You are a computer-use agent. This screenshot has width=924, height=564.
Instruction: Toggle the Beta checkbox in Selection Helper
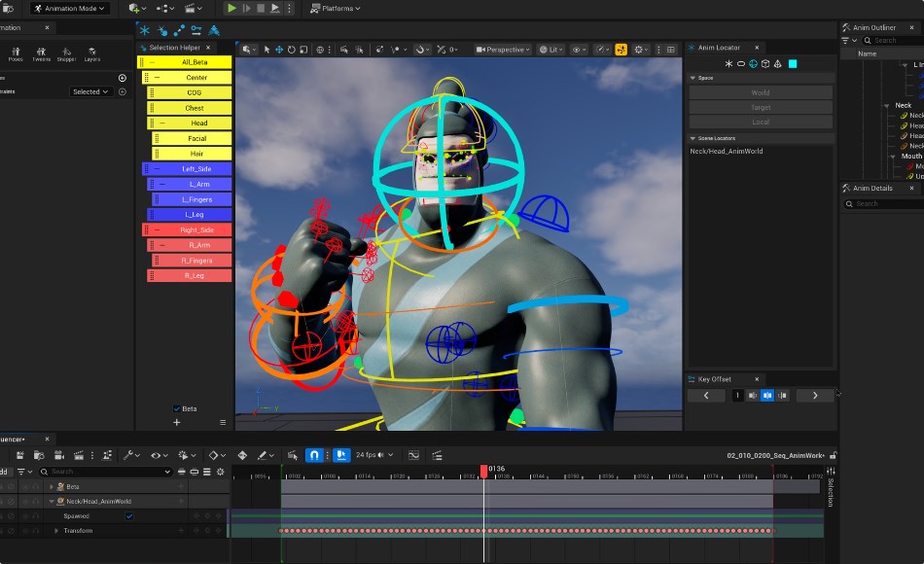click(176, 408)
